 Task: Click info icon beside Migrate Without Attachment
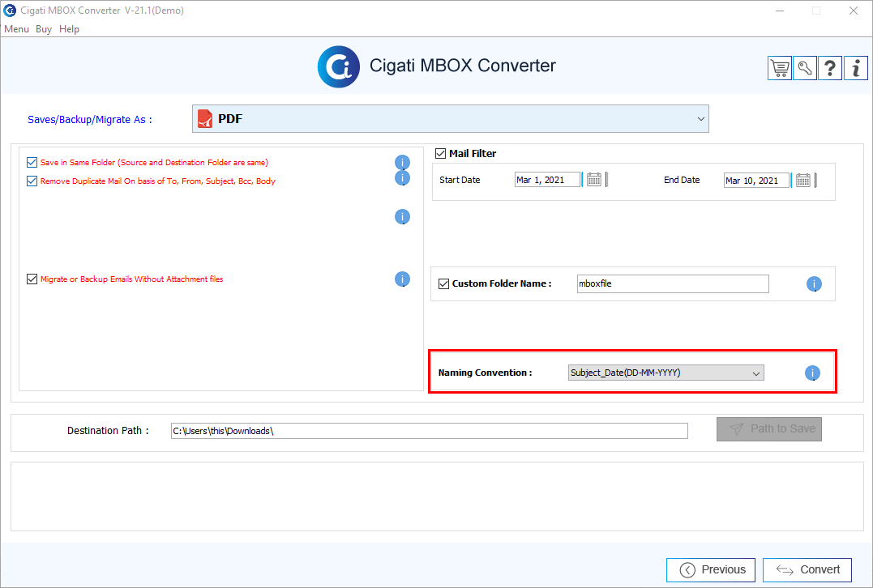tap(403, 279)
